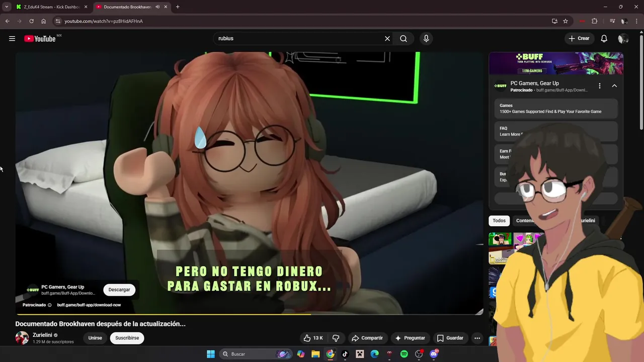This screenshot has height=362, width=644.
Task: Open Zurielini channel name link
Action: (x=42, y=335)
